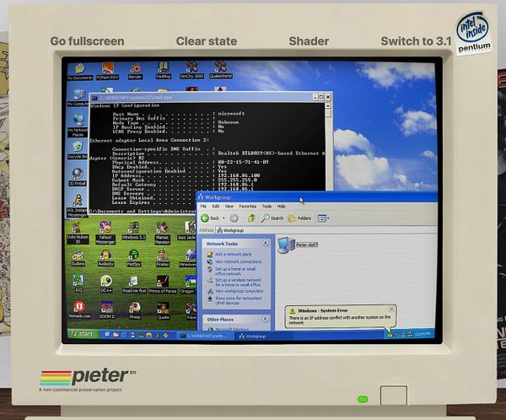Click the system tray clock
The width and height of the screenshot is (506, 420).
(423, 333)
